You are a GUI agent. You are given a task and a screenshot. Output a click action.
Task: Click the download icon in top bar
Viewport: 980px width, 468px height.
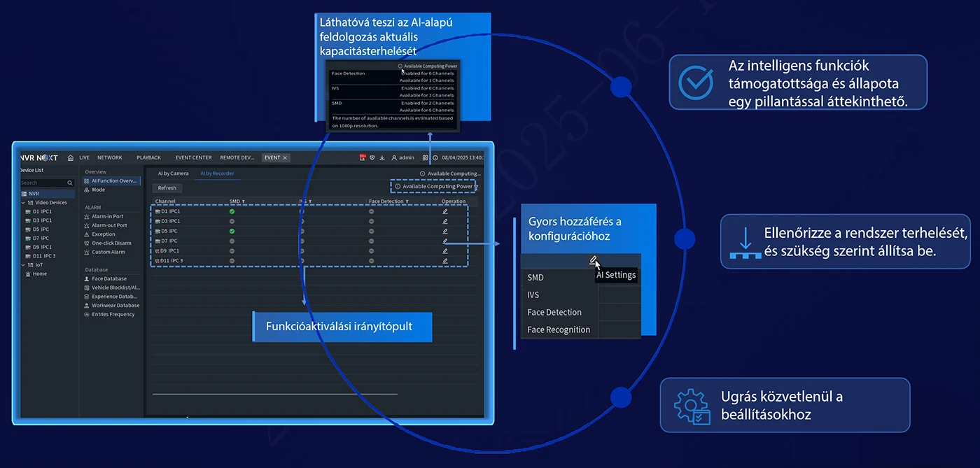point(382,158)
